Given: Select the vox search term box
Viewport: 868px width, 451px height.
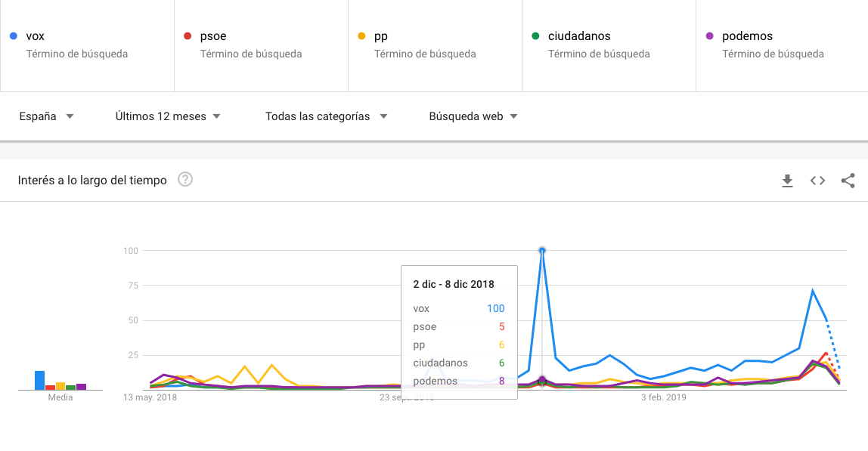Looking at the screenshot, I should (87, 45).
